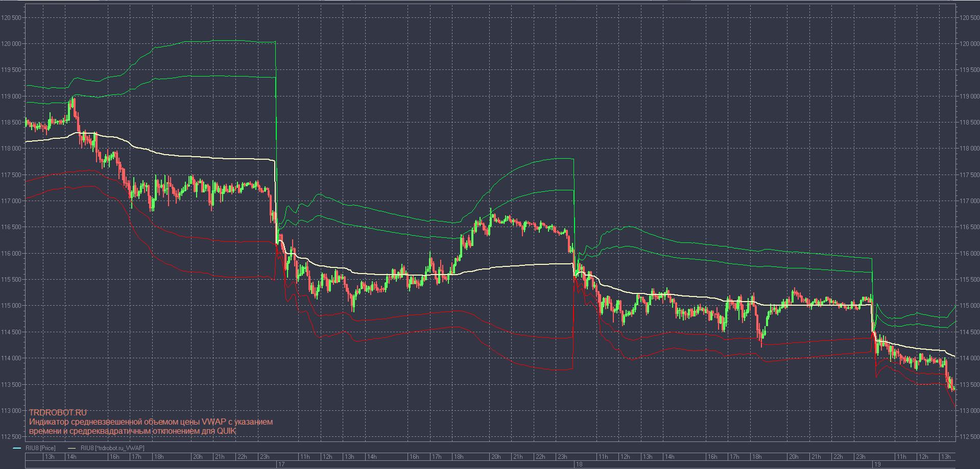This screenshot has width=980, height=469.
Task: Select 118 500 on the right price axis
Action: pyautogui.click(x=969, y=122)
